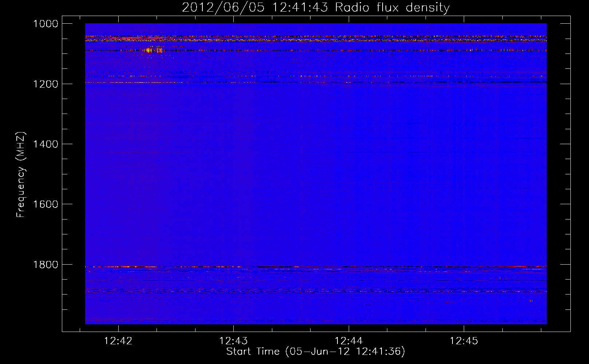Click the Start Time axis caption
589x364 pixels.
pyautogui.click(x=316, y=352)
